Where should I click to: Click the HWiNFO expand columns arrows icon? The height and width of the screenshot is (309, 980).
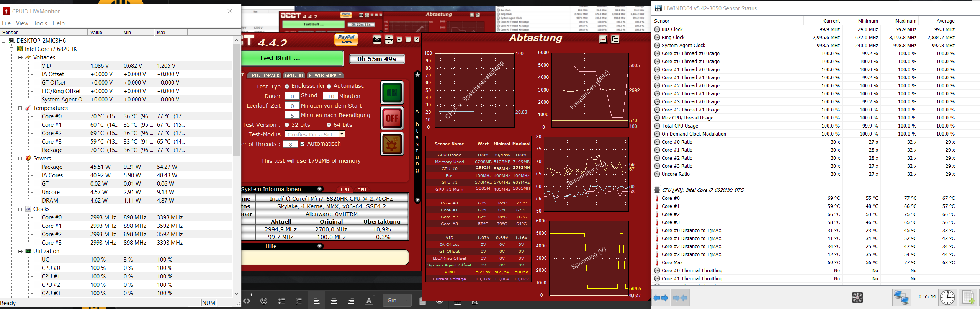(x=661, y=298)
